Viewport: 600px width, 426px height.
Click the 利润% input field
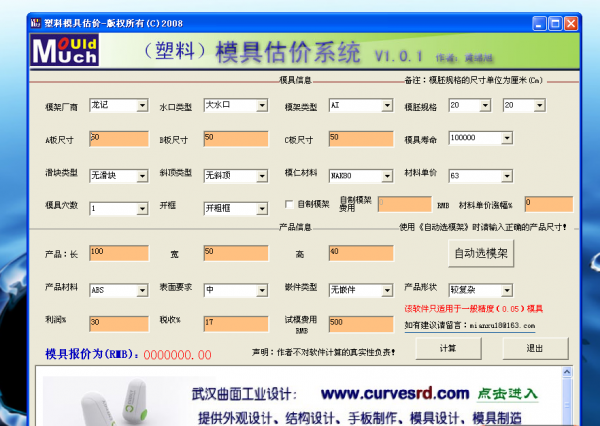[119, 324]
